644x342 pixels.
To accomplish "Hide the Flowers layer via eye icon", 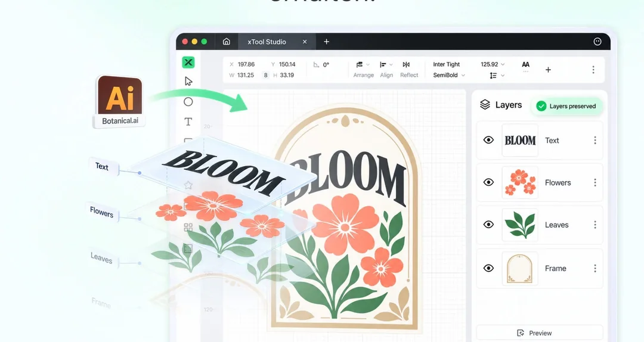I will point(488,182).
